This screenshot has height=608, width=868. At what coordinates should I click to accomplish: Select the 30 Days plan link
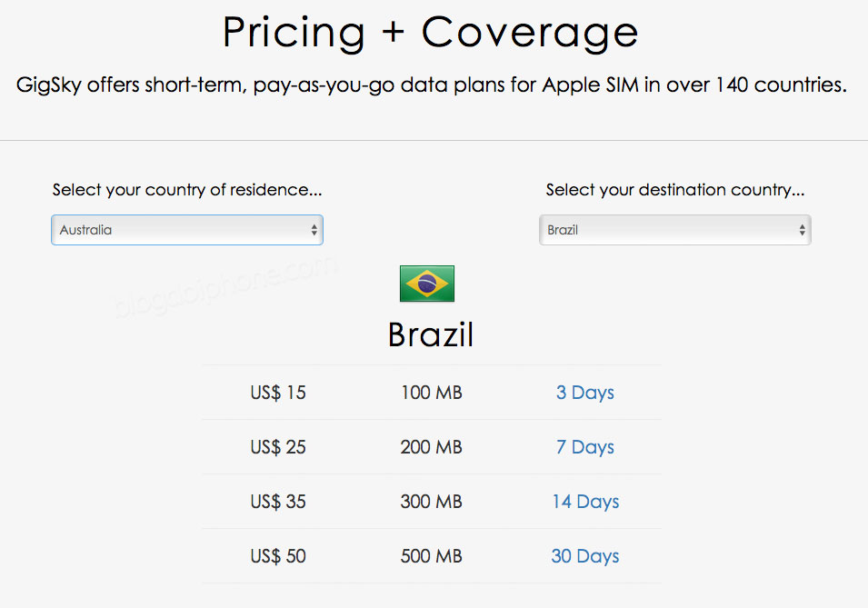pos(585,556)
